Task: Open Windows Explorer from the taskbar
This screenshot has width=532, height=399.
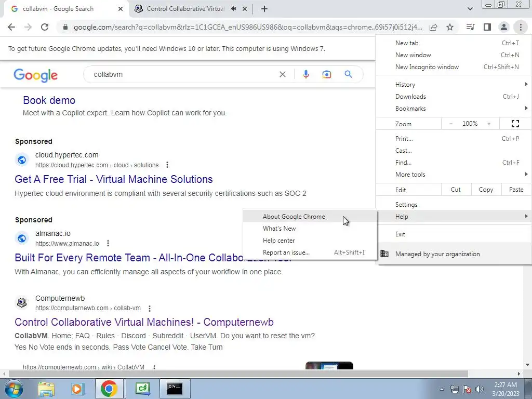Action: pyautogui.click(x=46, y=389)
